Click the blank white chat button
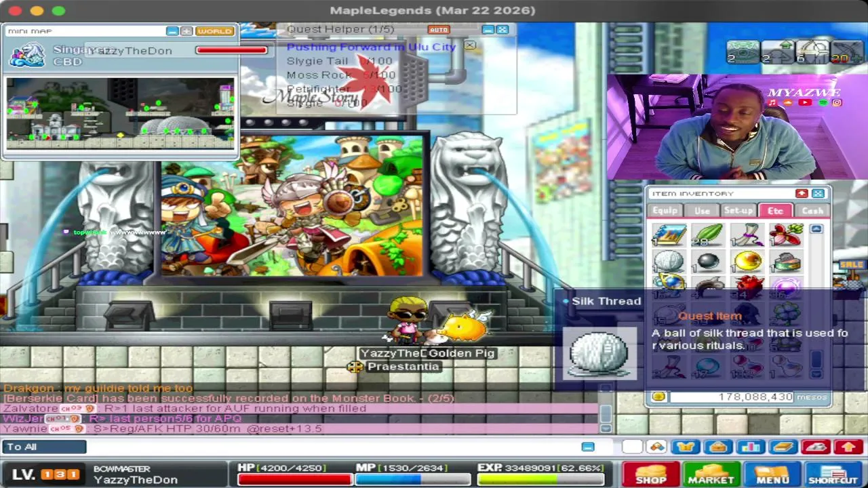The width and height of the screenshot is (868, 488). point(632,447)
